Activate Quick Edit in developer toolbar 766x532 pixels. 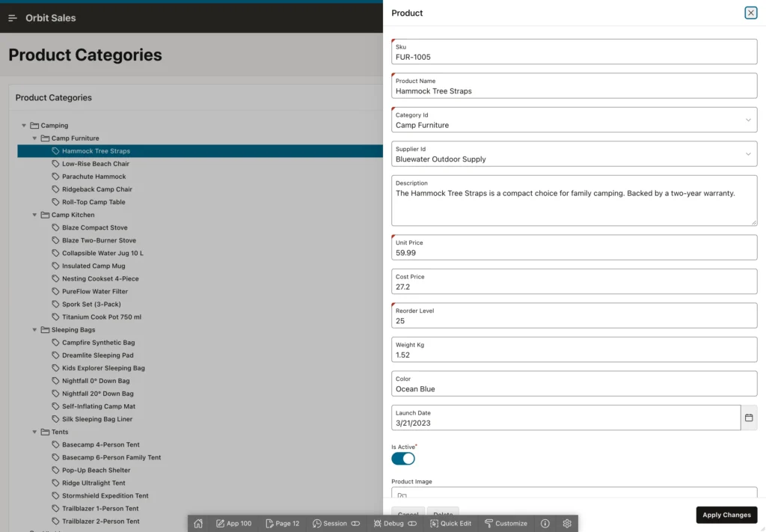450,523
